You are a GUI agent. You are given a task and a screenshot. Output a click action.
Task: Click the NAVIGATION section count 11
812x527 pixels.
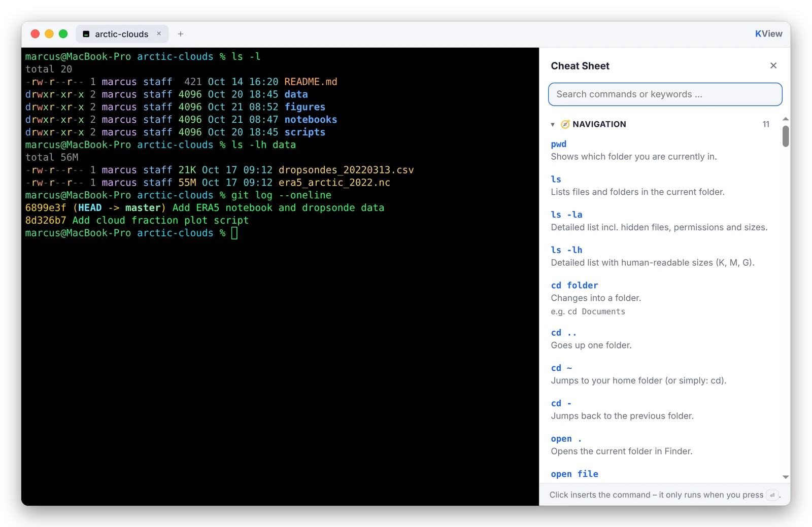[x=766, y=124]
